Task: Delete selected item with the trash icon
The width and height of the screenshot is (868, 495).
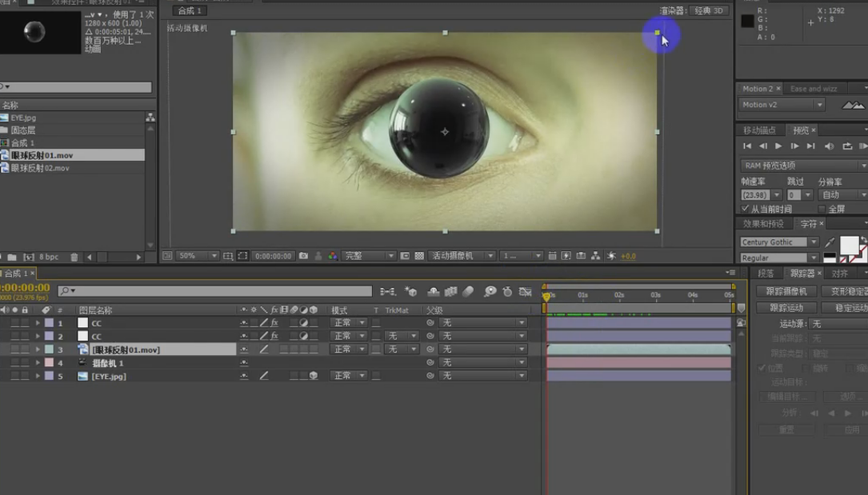Action: pyautogui.click(x=74, y=257)
